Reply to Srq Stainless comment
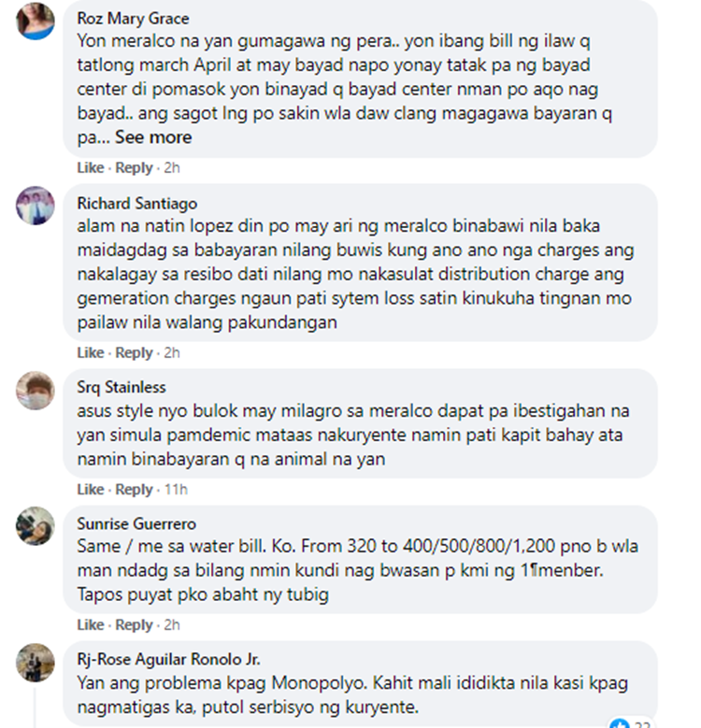Viewport: 701px width, 728px height. pos(134,490)
